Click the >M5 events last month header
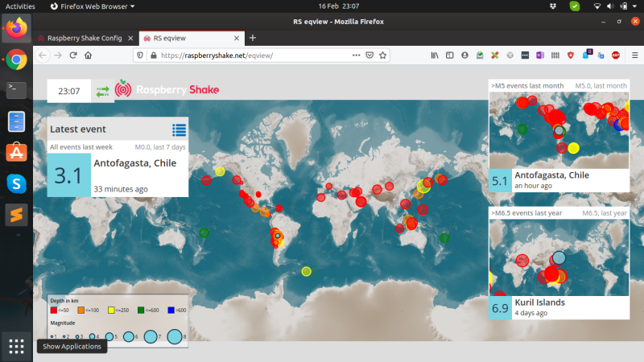 (x=527, y=86)
